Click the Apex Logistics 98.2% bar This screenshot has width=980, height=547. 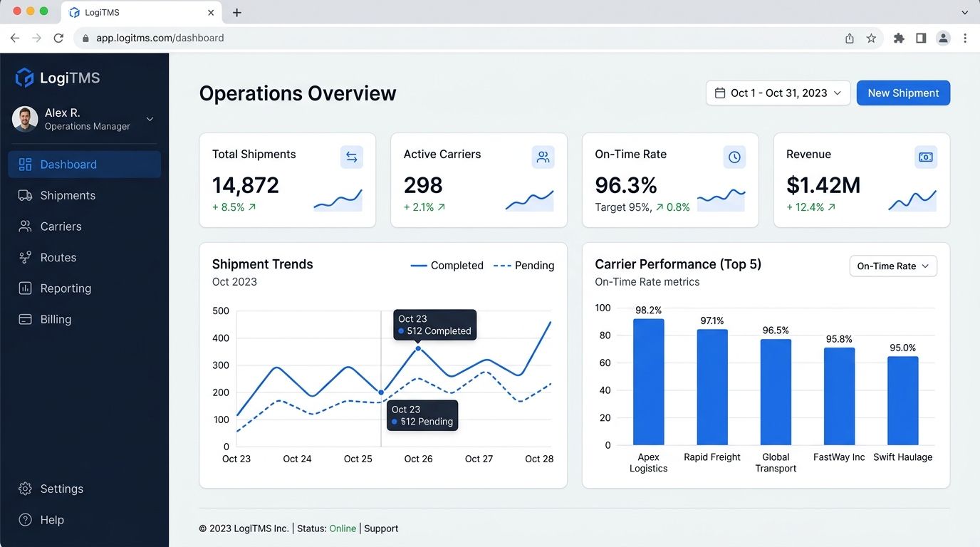648,382
